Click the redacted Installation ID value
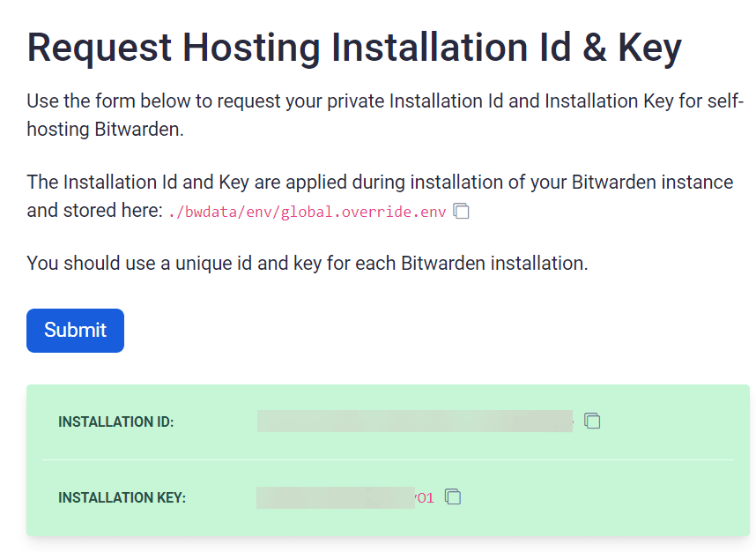 (x=414, y=421)
